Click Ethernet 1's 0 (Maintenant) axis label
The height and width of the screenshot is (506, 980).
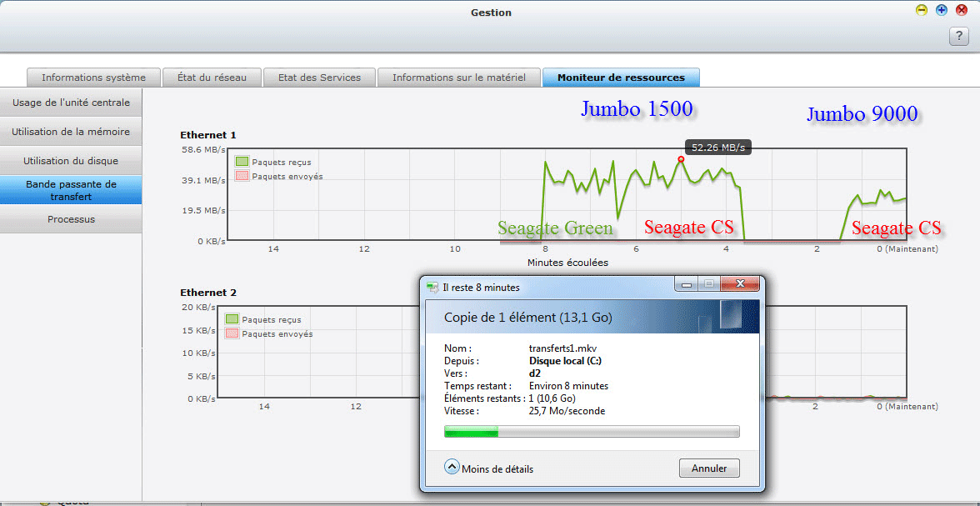pos(908,248)
